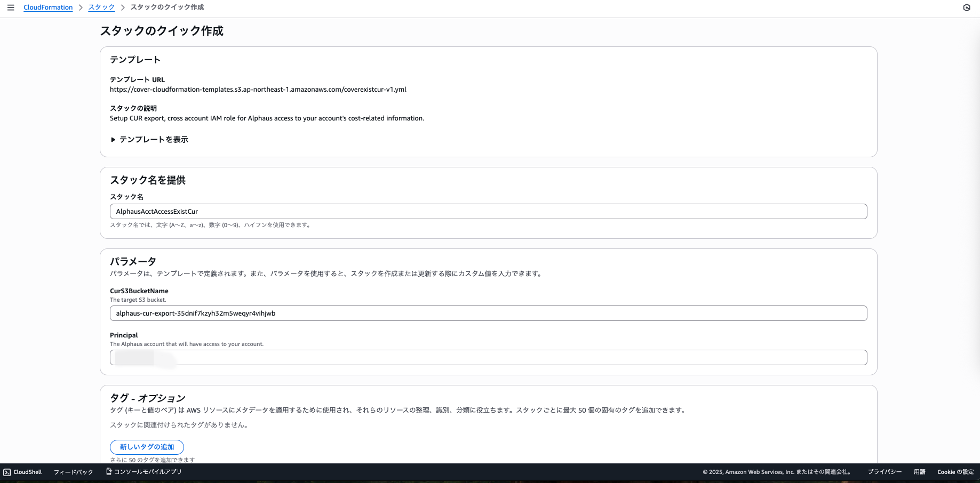The width and height of the screenshot is (980, 483).
Task: Go to CloudFormation breadcrumb link
Action: [x=48, y=7]
